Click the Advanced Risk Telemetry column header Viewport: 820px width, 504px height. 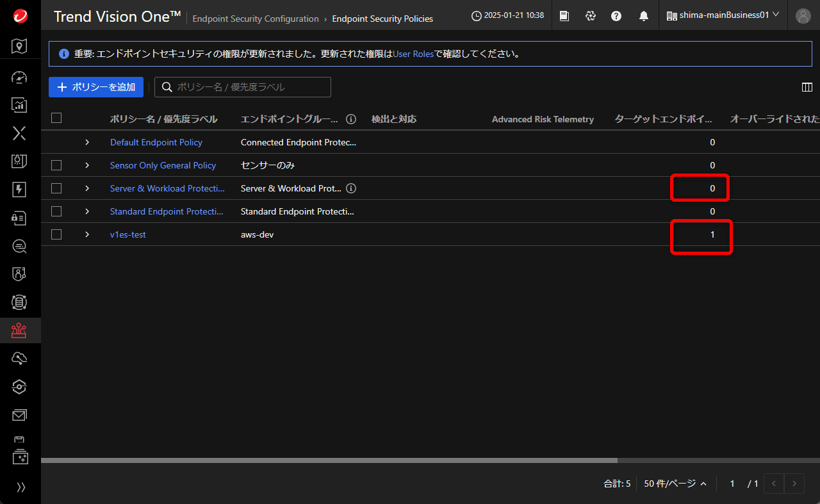point(543,119)
